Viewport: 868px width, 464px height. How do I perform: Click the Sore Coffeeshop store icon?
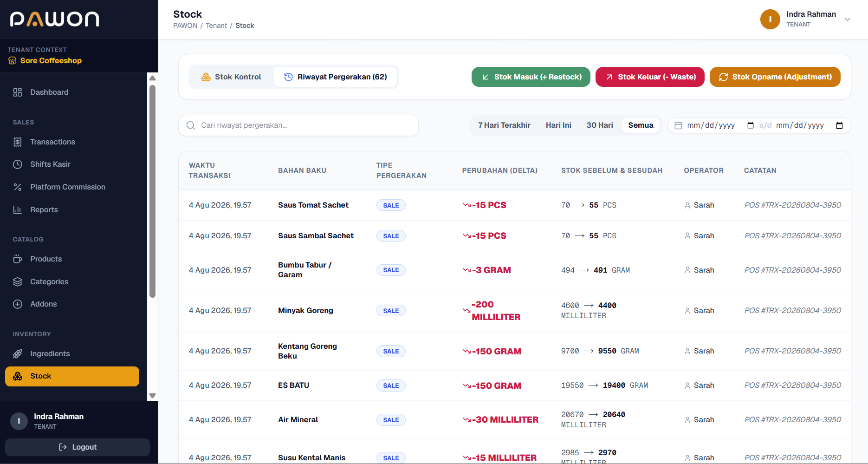click(13, 61)
